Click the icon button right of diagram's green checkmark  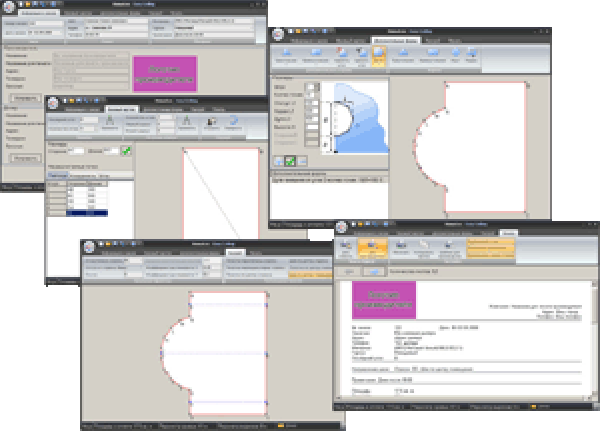[302, 161]
